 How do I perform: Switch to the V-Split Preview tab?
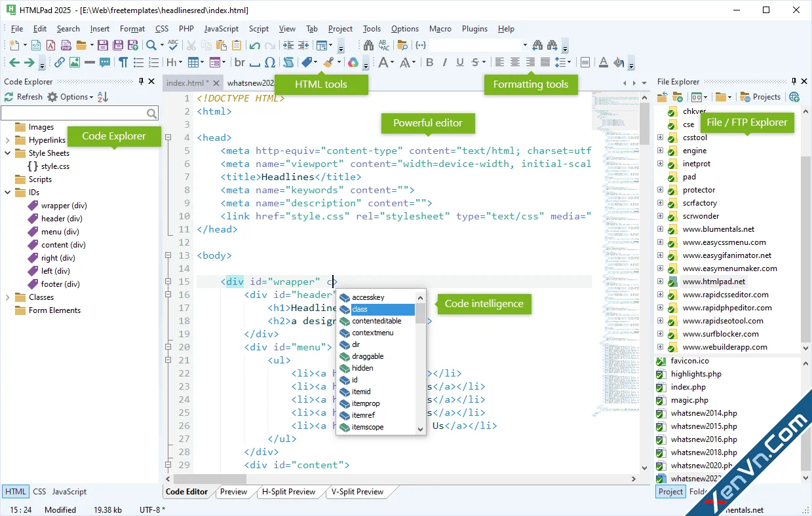coord(357,492)
